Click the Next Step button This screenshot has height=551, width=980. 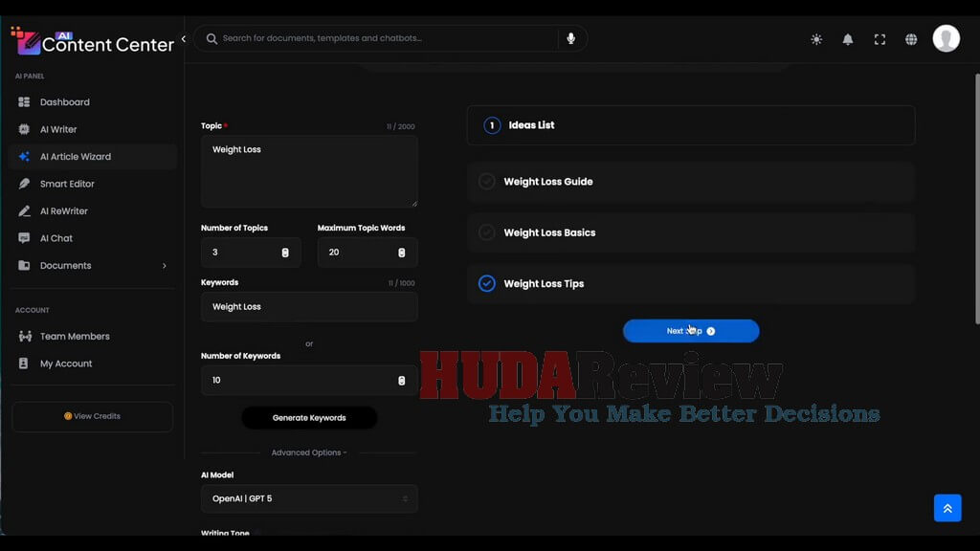pos(691,331)
